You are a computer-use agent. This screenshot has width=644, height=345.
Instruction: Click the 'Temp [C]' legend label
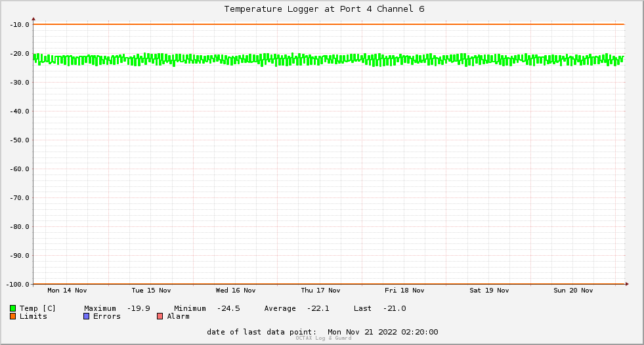(x=37, y=308)
